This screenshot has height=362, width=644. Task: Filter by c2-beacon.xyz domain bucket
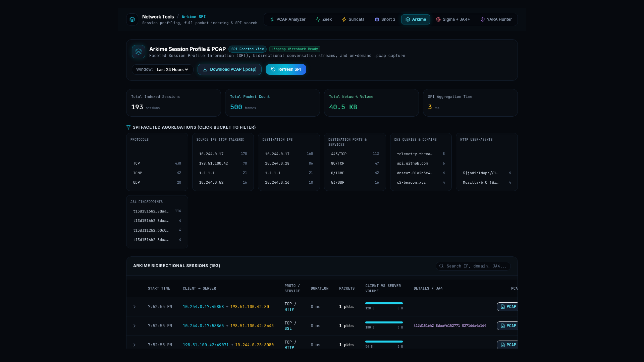421,183
